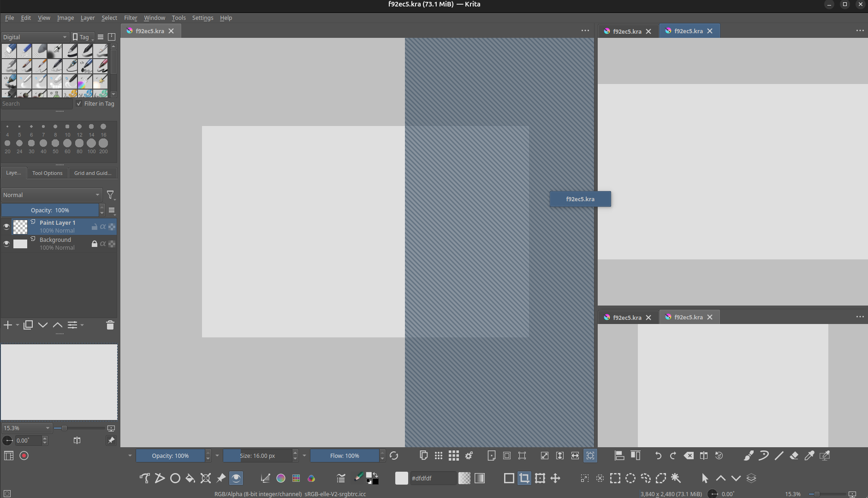Delete layer with trash icon
Screen dimensions: 868x498
coord(110,325)
